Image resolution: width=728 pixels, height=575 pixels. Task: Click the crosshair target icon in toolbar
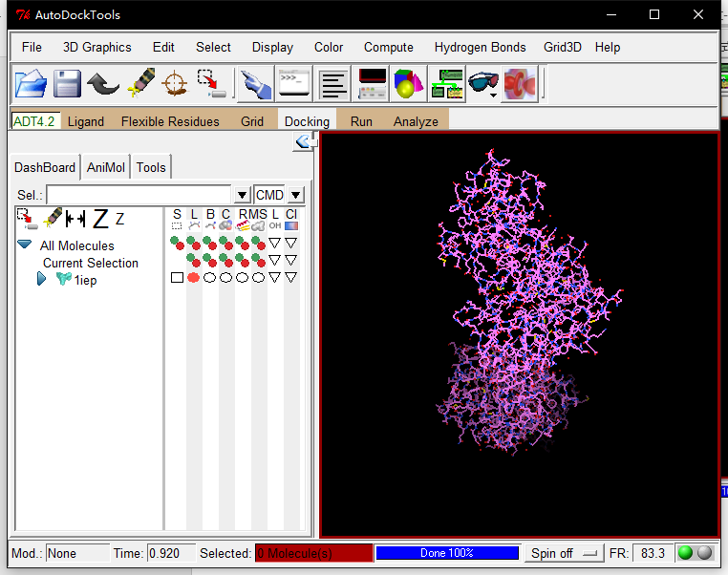point(175,84)
